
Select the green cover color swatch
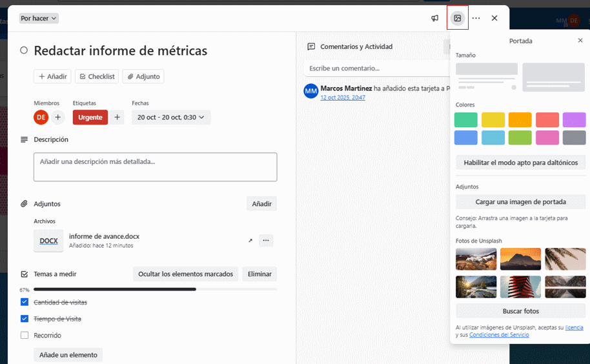465,120
